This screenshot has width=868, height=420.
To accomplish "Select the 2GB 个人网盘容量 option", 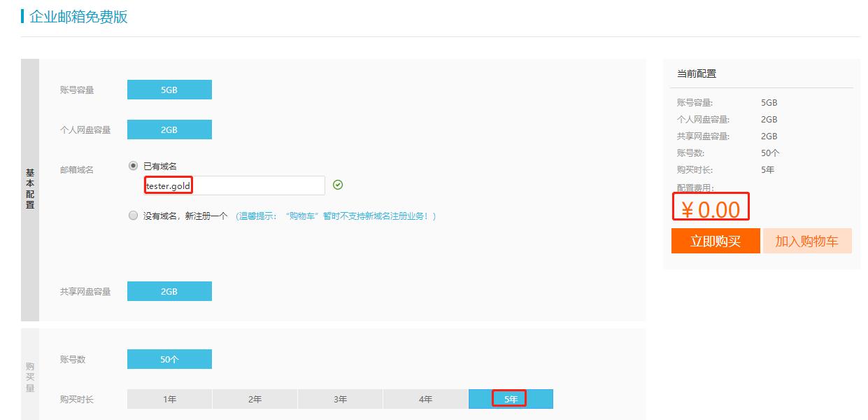I will pos(169,129).
